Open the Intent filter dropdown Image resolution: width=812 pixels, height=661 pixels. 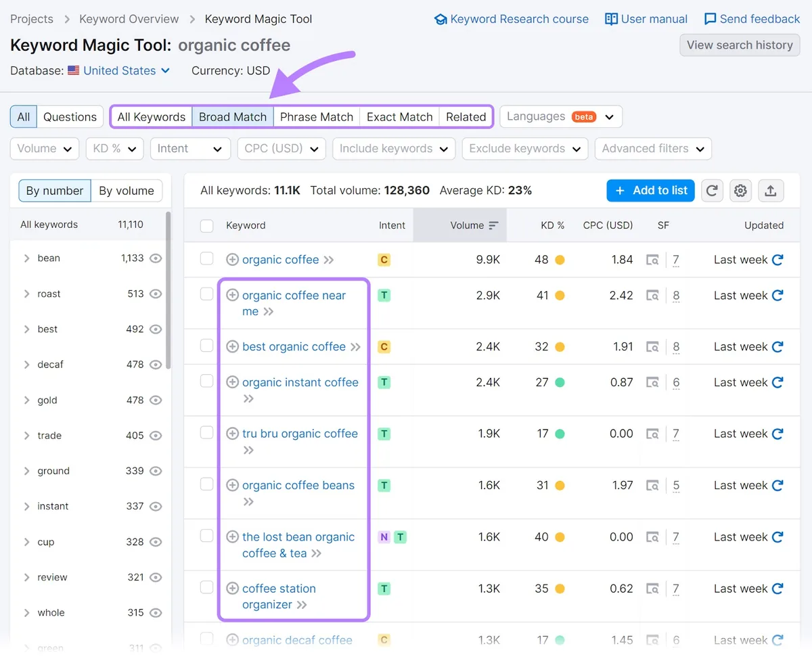click(x=190, y=149)
